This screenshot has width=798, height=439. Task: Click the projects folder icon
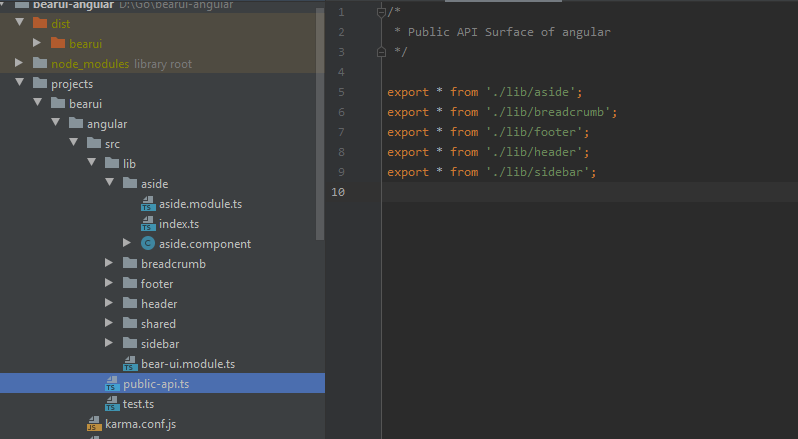click(x=40, y=83)
